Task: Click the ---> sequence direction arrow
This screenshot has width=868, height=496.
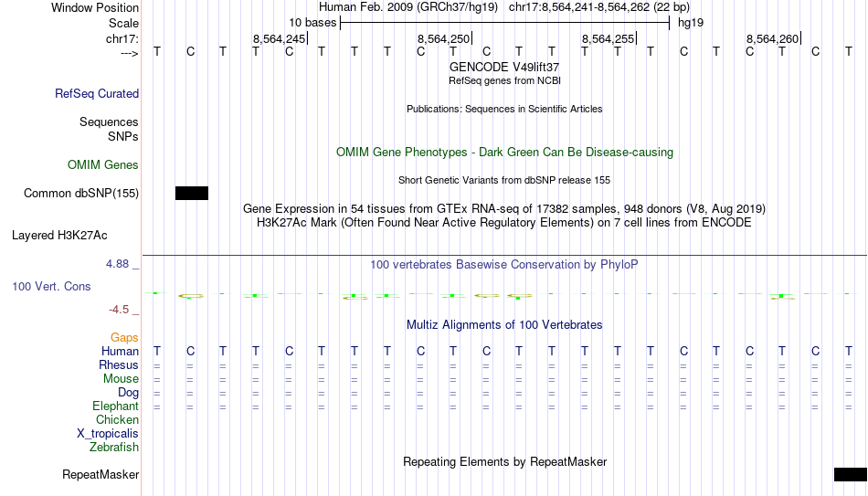Action: (130, 53)
